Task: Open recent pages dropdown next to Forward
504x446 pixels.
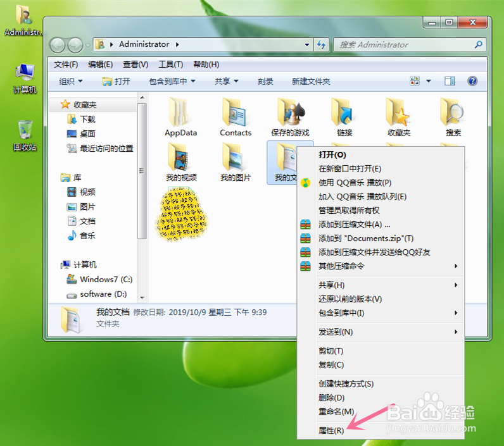Action: (87, 46)
